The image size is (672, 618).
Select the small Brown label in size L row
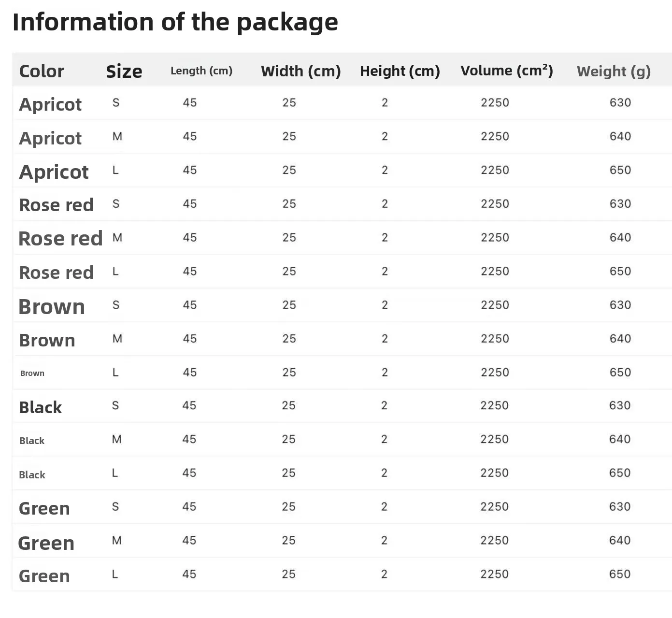[32, 373]
